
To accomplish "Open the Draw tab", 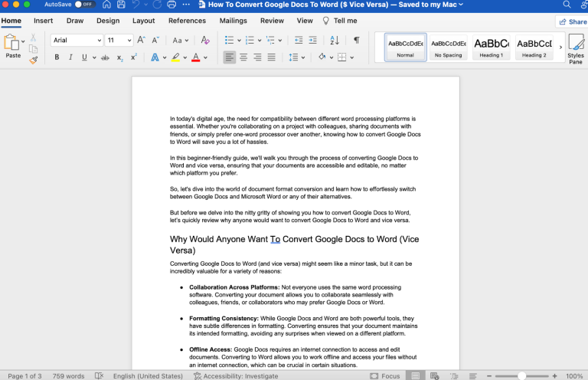I will [x=75, y=21].
